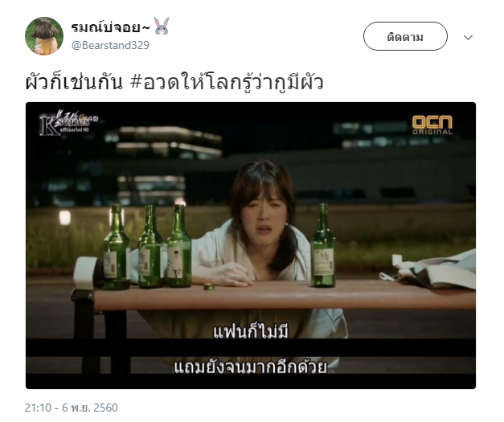Click the OCN Original logo in the image

point(432,125)
